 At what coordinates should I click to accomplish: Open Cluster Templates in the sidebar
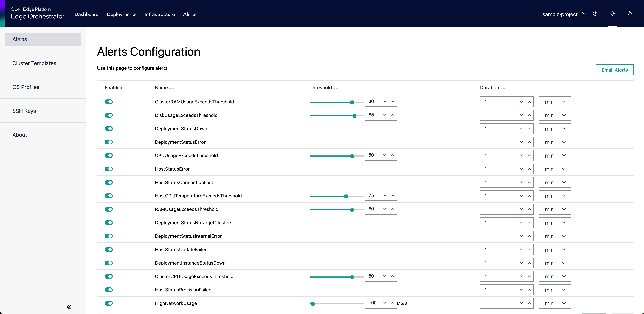(x=34, y=63)
